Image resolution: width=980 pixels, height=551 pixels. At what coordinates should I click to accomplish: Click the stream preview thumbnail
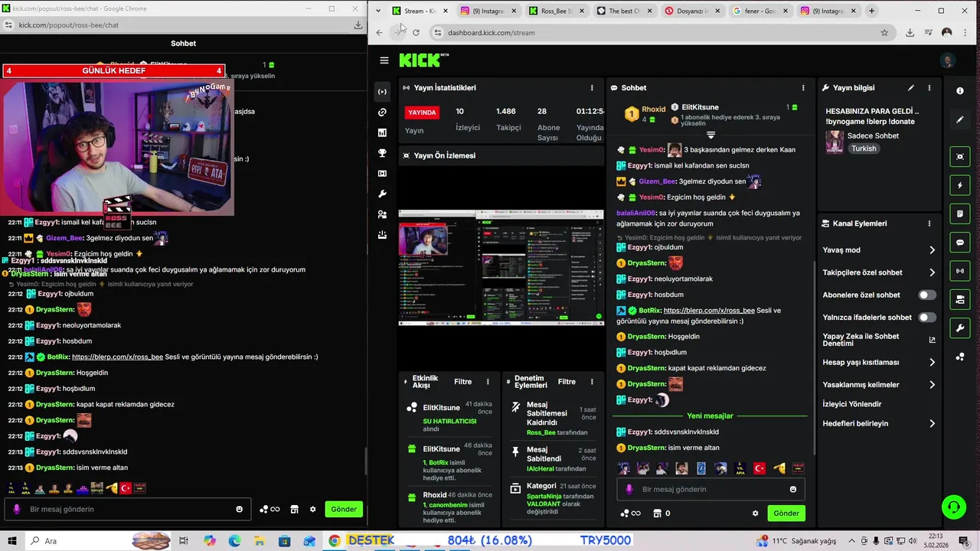[x=501, y=268]
